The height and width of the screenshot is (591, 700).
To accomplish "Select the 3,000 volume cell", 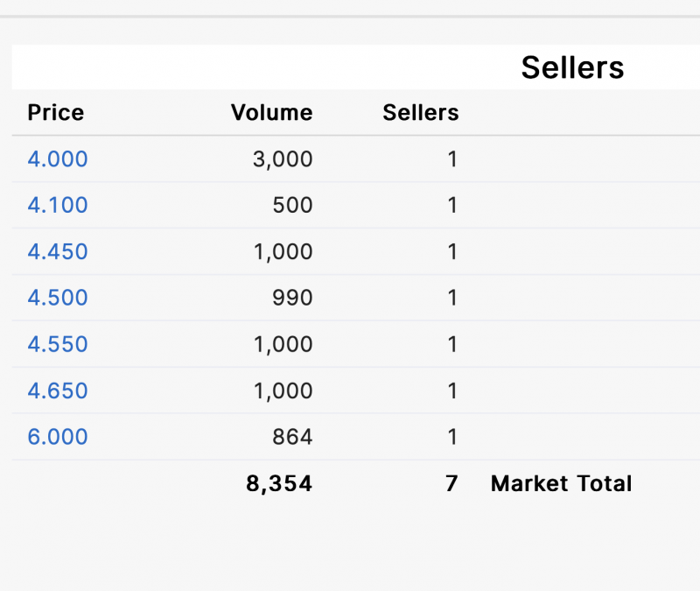I will click(282, 159).
